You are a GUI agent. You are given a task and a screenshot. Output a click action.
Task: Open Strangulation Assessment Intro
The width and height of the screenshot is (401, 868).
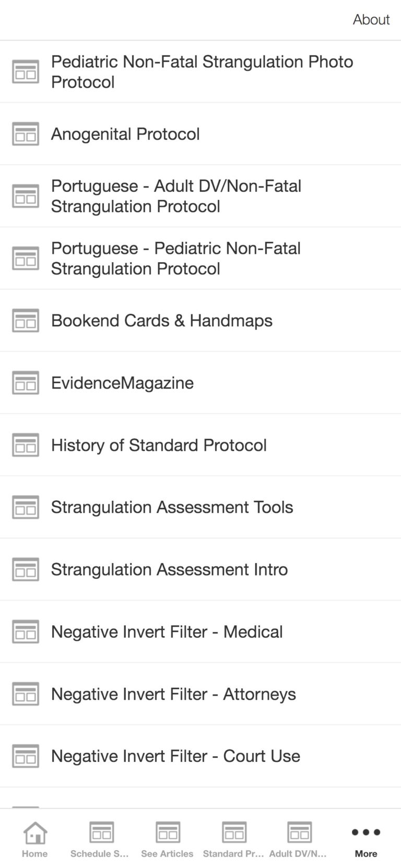pyautogui.click(x=169, y=569)
